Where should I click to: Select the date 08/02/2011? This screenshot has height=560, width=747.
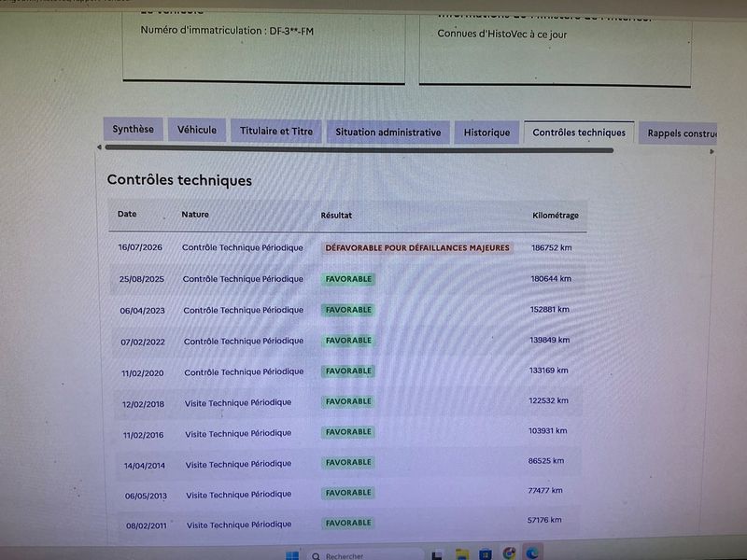coord(147,525)
